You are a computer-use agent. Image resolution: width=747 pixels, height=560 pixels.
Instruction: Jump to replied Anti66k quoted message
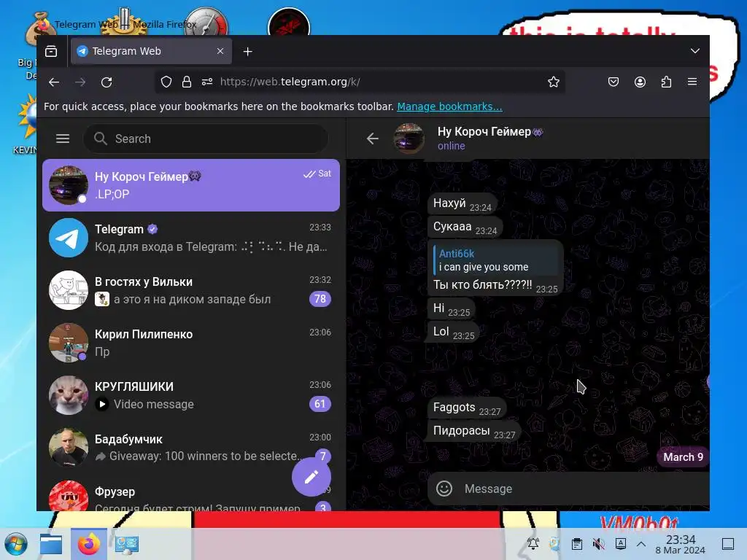495,260
